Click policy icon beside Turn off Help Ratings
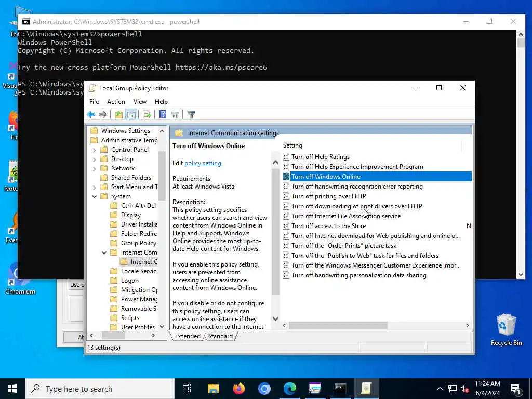 tap(286, 157)
